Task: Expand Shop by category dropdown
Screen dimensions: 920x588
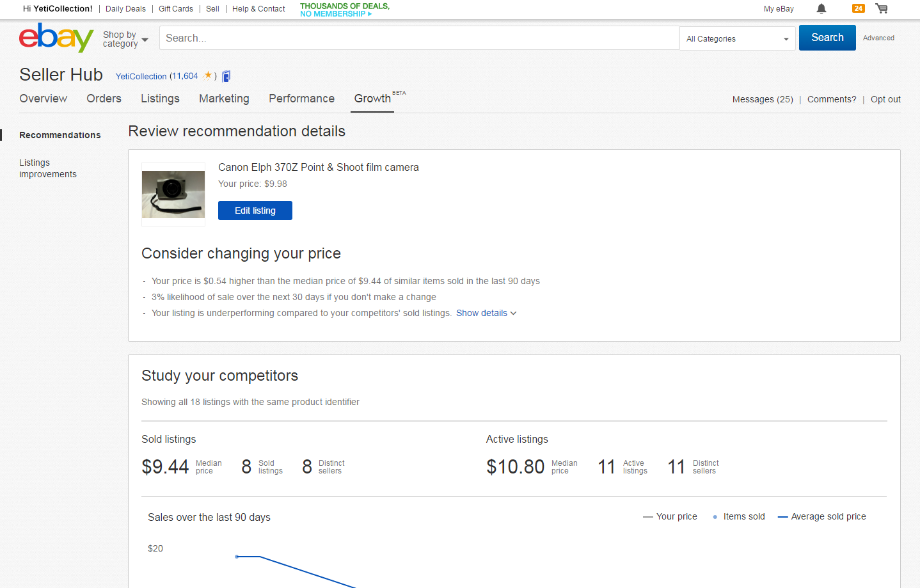Action: click(125, 39)
